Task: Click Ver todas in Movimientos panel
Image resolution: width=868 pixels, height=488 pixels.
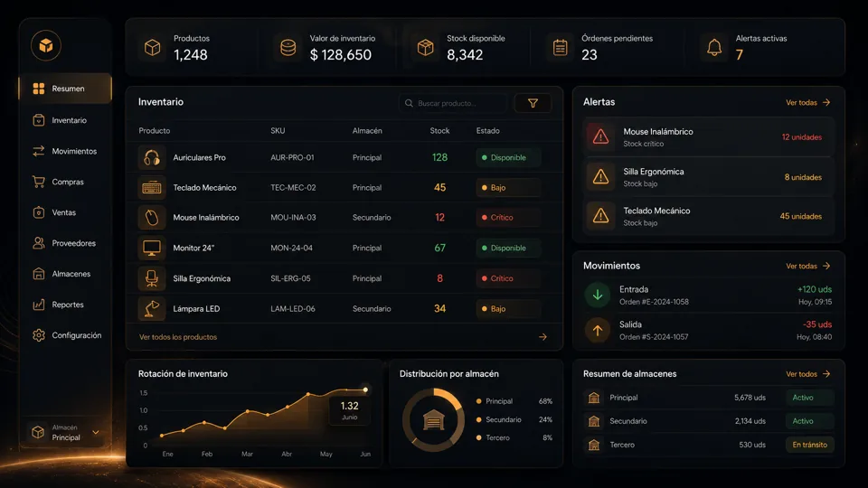Action: point(807,266)
